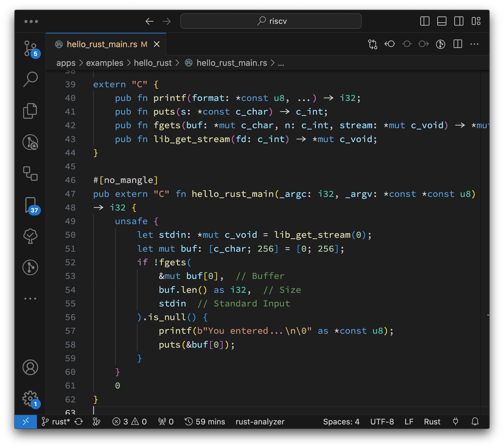This screenshot has height=448, width=504.
Task: Change indentation Spaces: 4 setting
Action: (341, 422)
